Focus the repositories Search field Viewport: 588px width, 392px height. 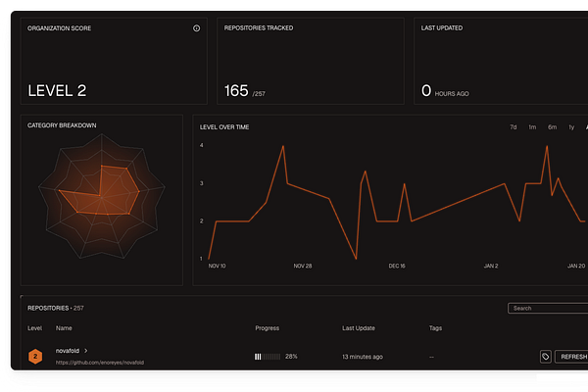pyautogui.click(x=548, y=309)
